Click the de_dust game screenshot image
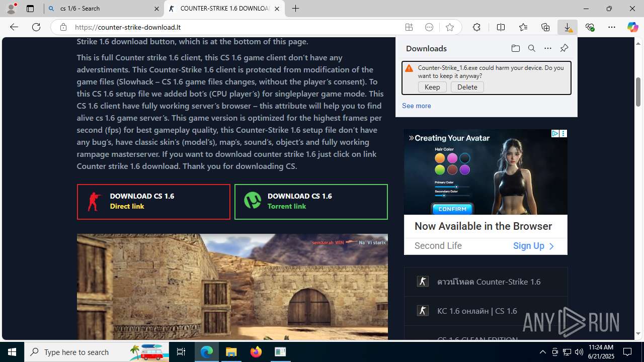This screenshot has height=362, width=644. coord(232,287)
